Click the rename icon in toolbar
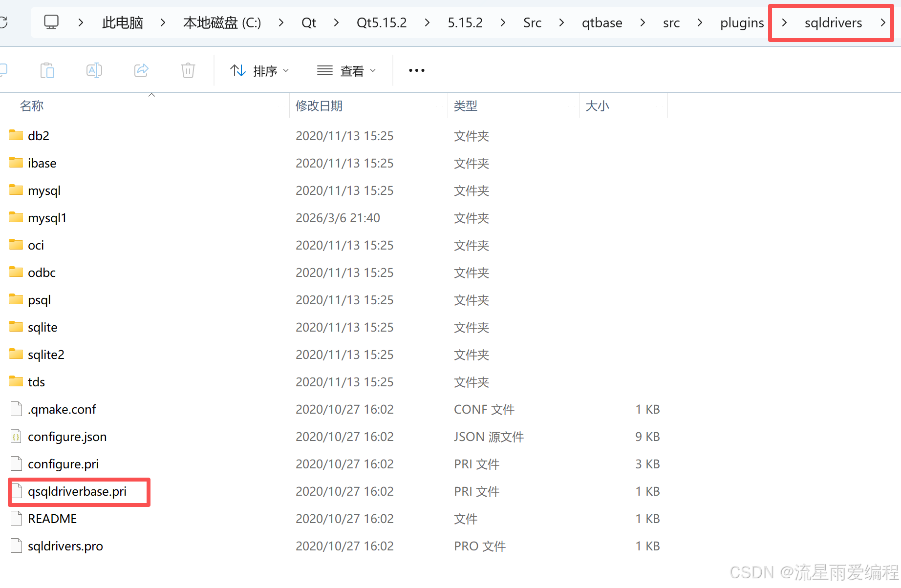The width and height of the screenshot is (901, 588). (94, 70)
